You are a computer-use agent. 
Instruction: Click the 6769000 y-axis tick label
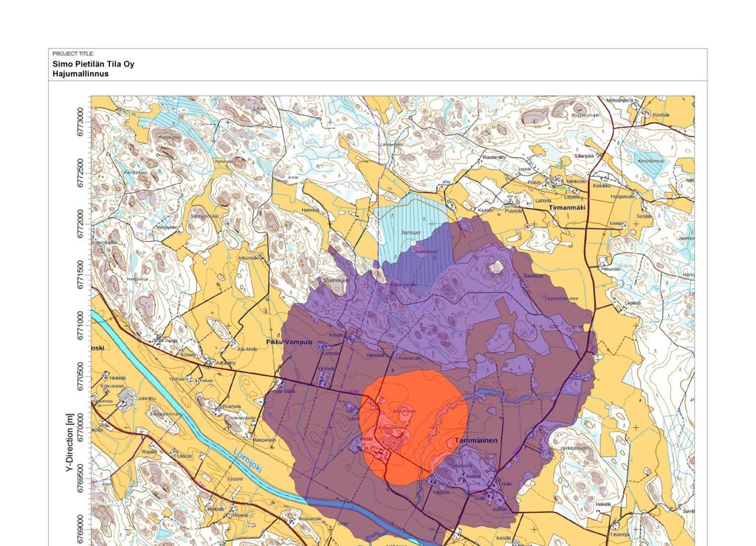click(x=80, y=529)
